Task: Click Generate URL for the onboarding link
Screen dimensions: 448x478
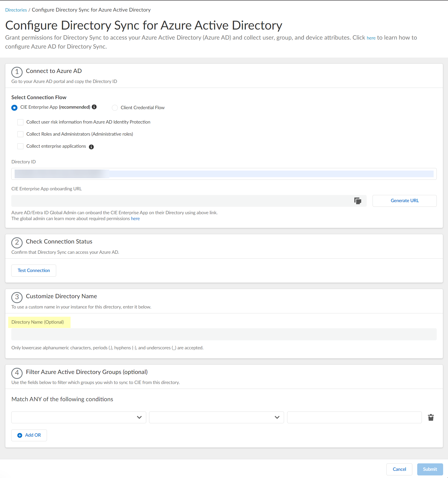Action: [404, 201]
